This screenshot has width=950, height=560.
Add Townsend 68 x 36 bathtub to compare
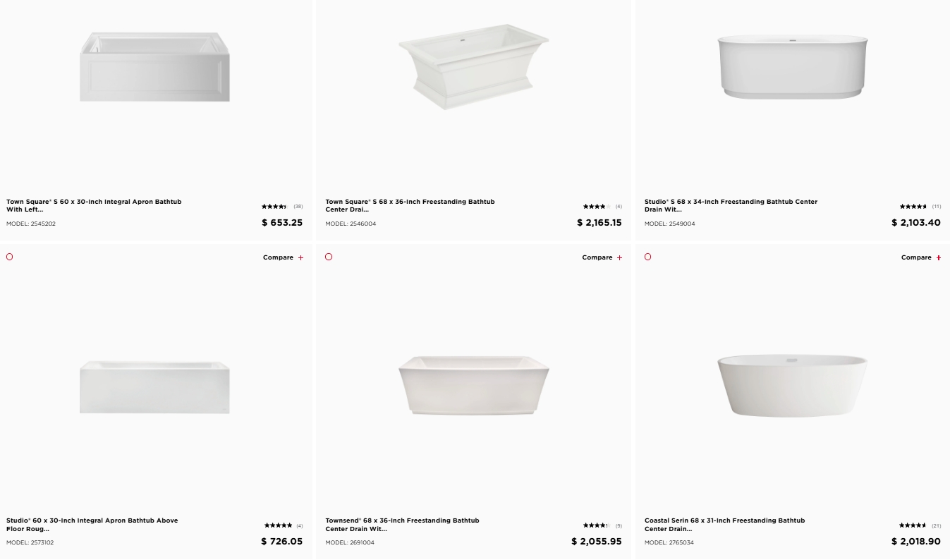(619, 258)
